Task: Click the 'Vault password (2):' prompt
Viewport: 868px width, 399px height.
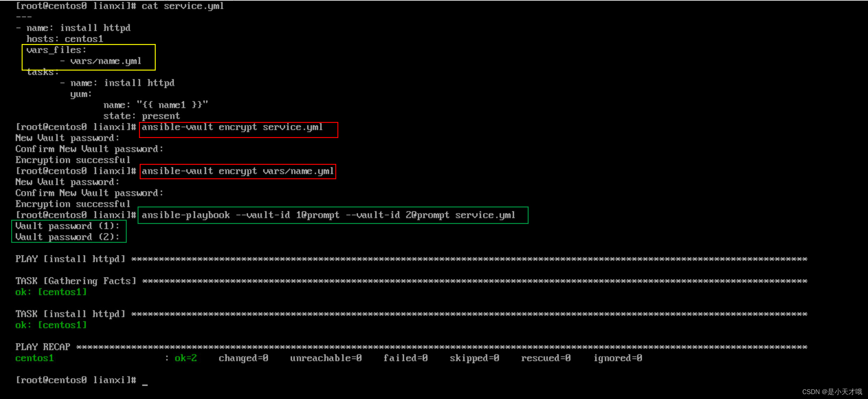Action: tap(67, 237)
